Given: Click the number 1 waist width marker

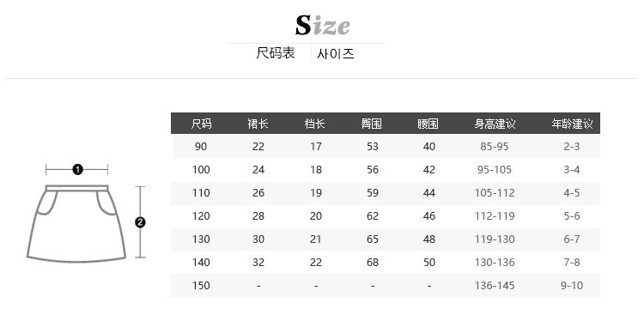Looking at the screenshot, I should [77, 169].
